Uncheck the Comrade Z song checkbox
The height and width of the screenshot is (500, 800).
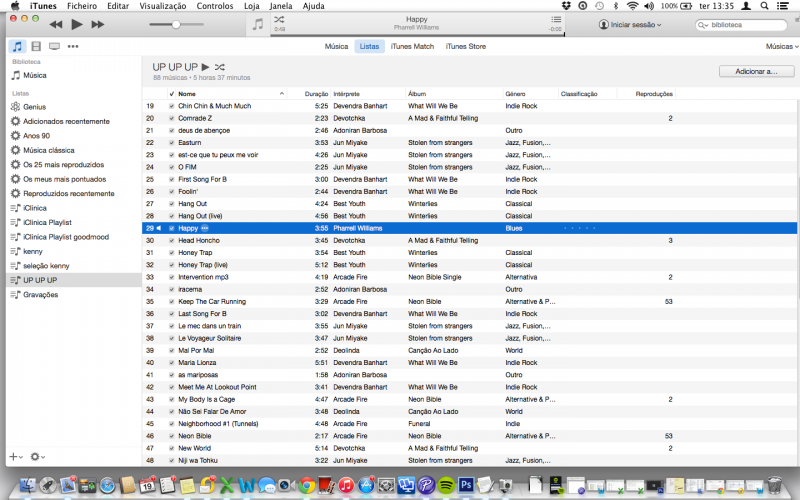pyautogui.click(x=171, y=118)
